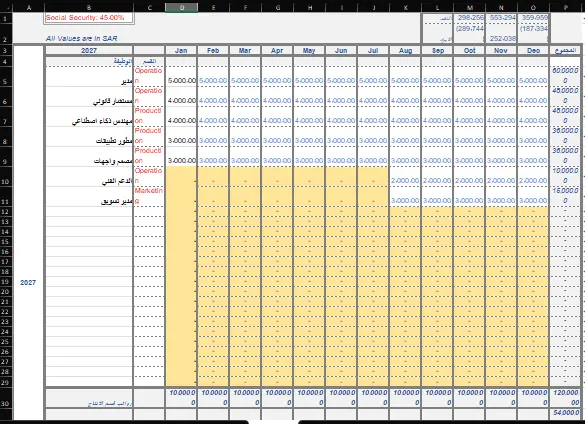The height and width of the screenshot is (424, 585).
Task: Click the Marketing department cell in row 11
Action: point(149,196)
